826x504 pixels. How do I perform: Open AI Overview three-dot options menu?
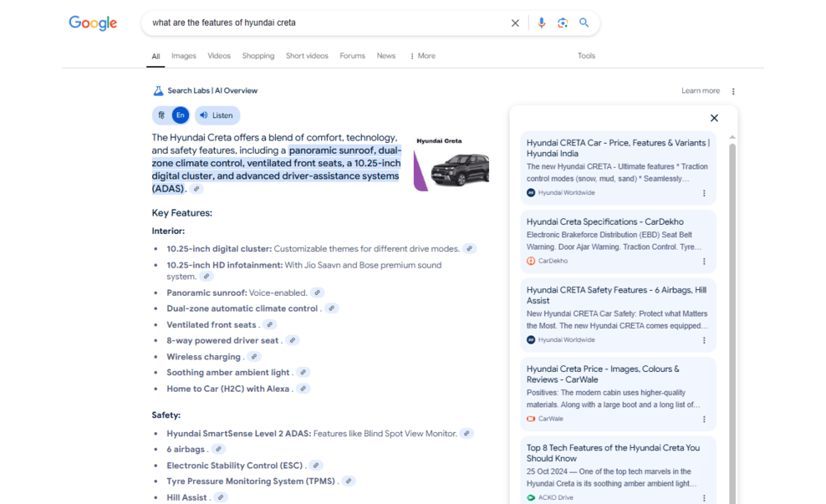[733, 91]
